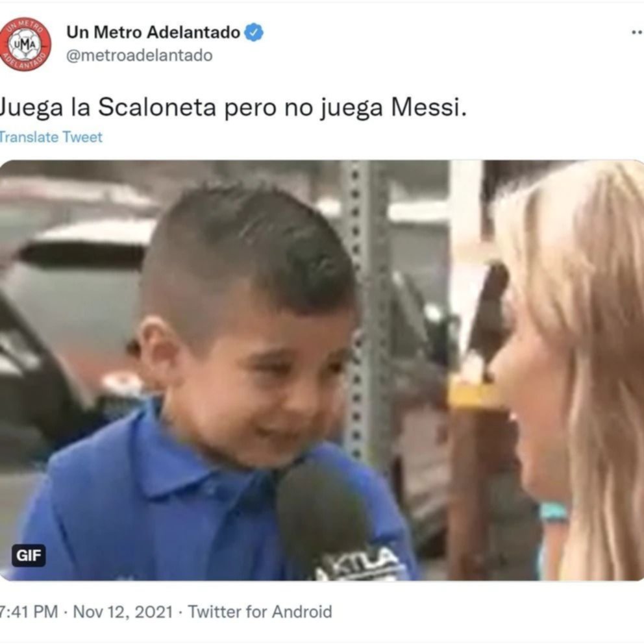The width and height of the screenshot is (644, 644).
Task: Click the Twitter for Android source label
Action: pyautogui.click(x=260, y=612)
